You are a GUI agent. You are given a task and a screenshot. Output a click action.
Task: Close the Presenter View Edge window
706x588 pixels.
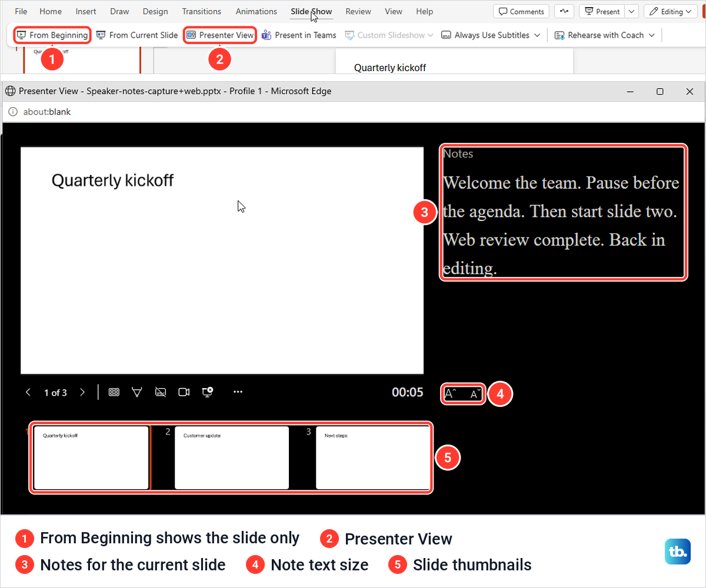coord(690,91)
